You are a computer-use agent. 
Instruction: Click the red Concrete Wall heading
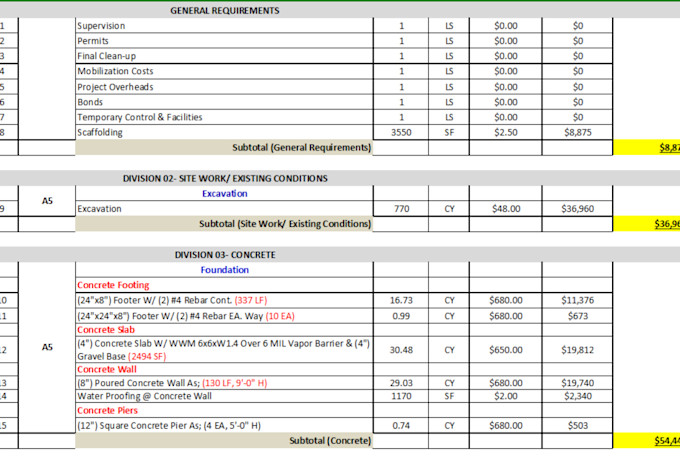[224, 370]
